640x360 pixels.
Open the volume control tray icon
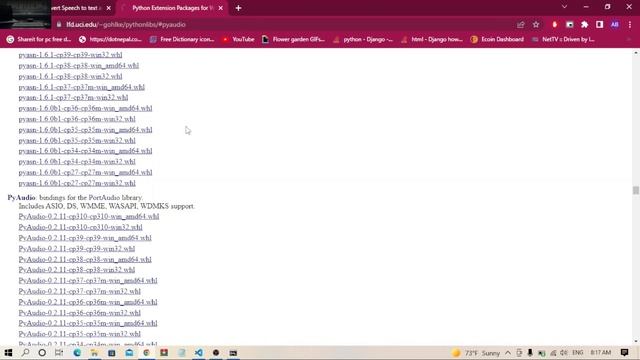(564, 353)
